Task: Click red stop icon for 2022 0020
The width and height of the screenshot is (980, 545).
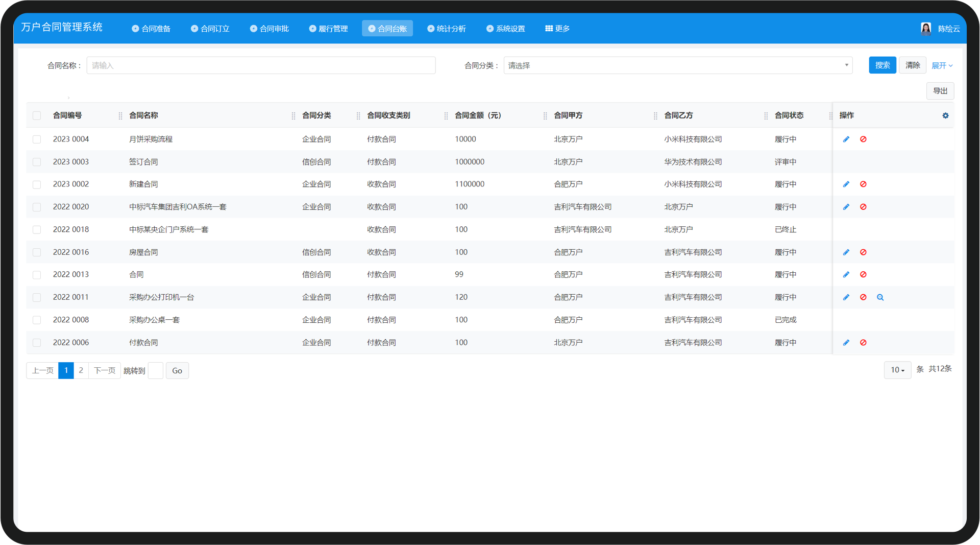Action: click(x=863, y=207)
